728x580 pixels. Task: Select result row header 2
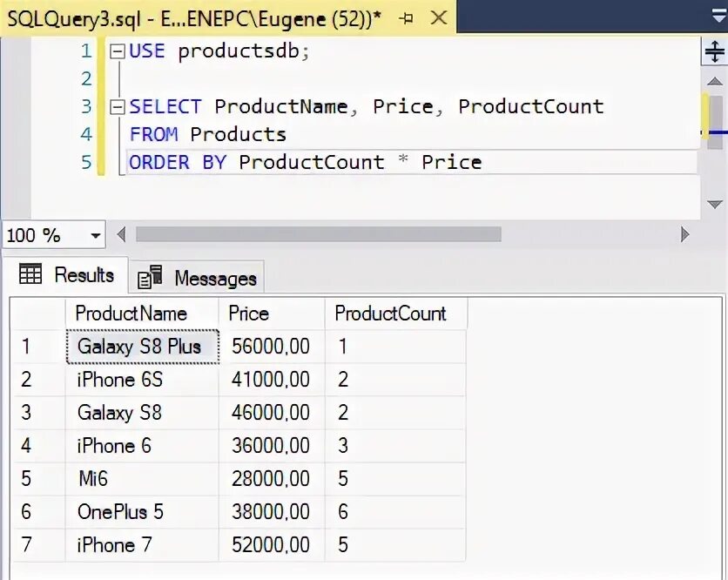point(38,380)
